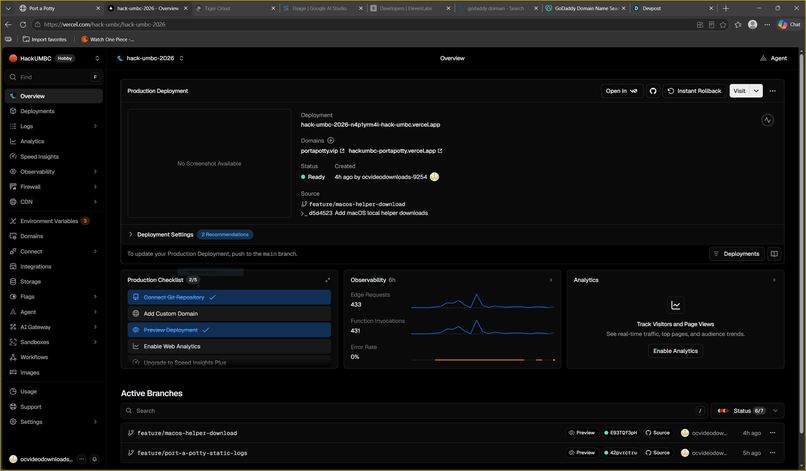Viewport: 806px width, 471px height.
Task: Open Environment Variables in the sidebar
Action: coord(54,221)
